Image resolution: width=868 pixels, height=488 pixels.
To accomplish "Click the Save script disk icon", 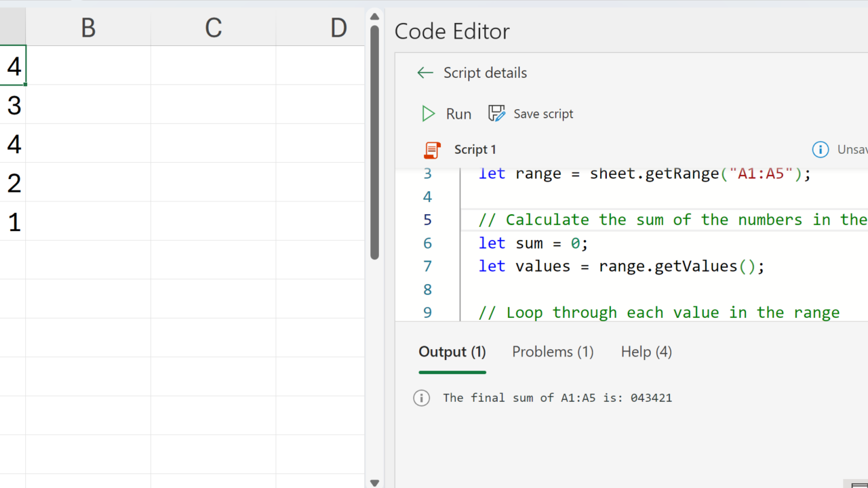I will pos(497,114).
